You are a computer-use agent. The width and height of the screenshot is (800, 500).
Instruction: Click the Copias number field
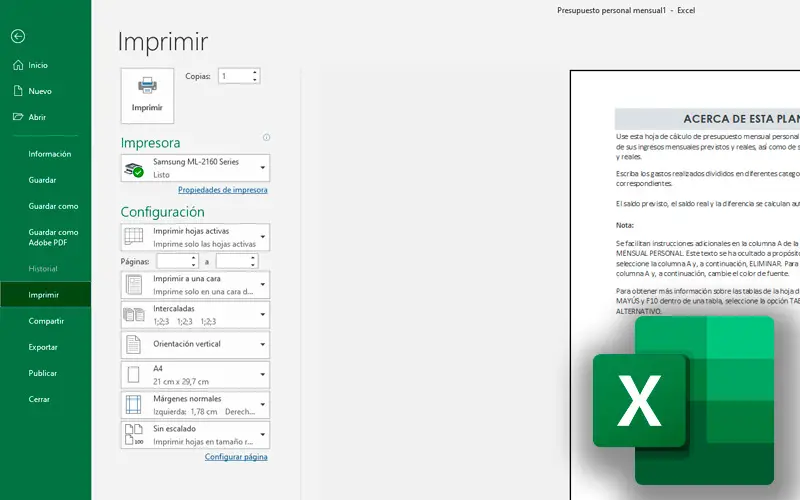[235, 76]
